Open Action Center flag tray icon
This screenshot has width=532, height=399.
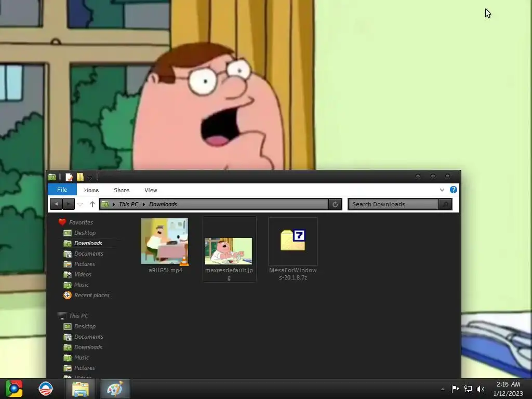(x=455, y=389)
